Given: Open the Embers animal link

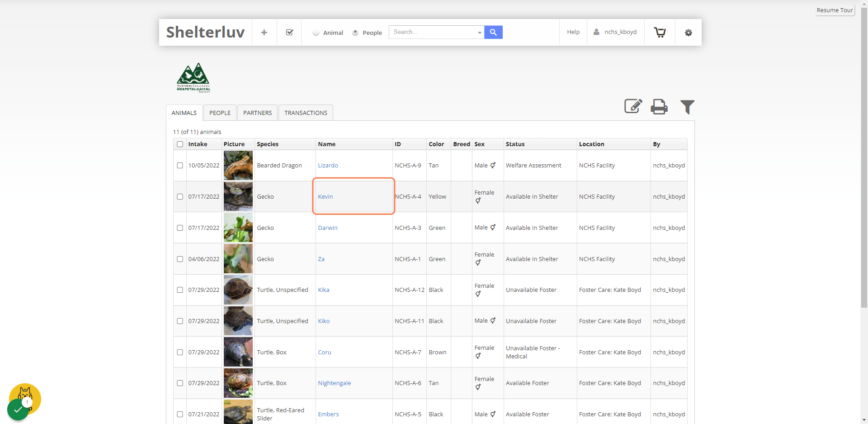Looking at the screenshot, I should coord(328,414).
